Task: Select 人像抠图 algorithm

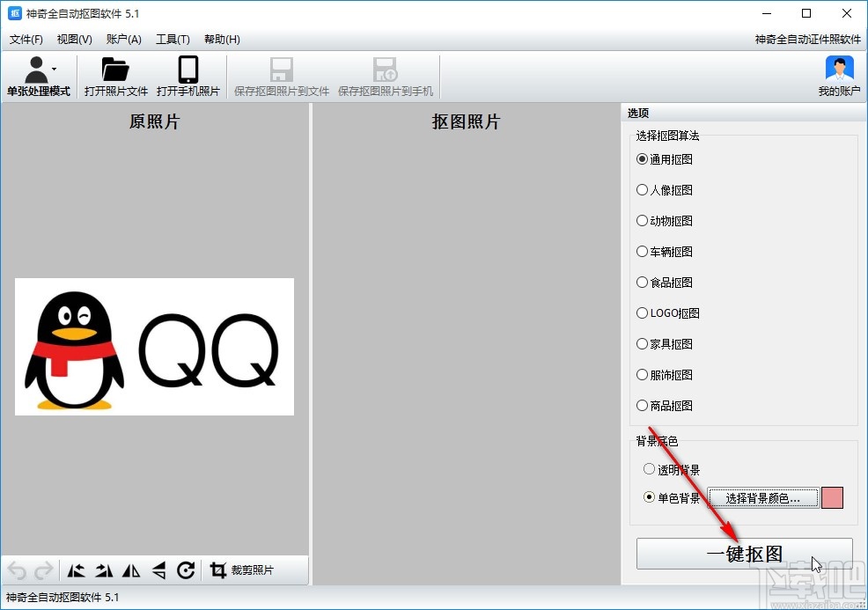Action: point(665,190)
